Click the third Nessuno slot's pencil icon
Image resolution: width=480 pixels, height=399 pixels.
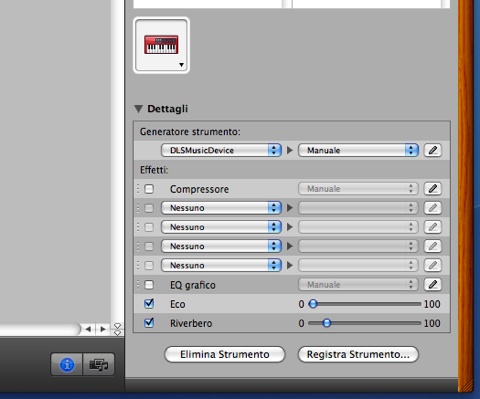point(433,246)
